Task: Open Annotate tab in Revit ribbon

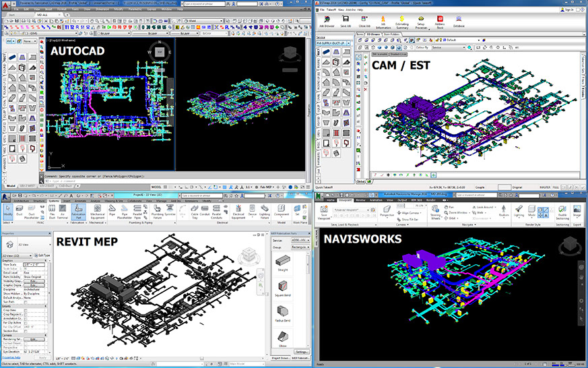Action: [x=80, y=201]
